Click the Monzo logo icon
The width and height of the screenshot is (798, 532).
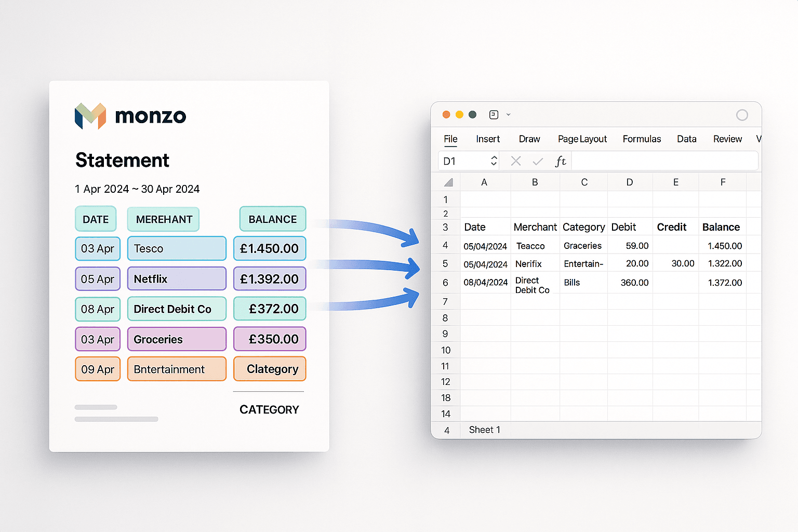click(90, 116)
